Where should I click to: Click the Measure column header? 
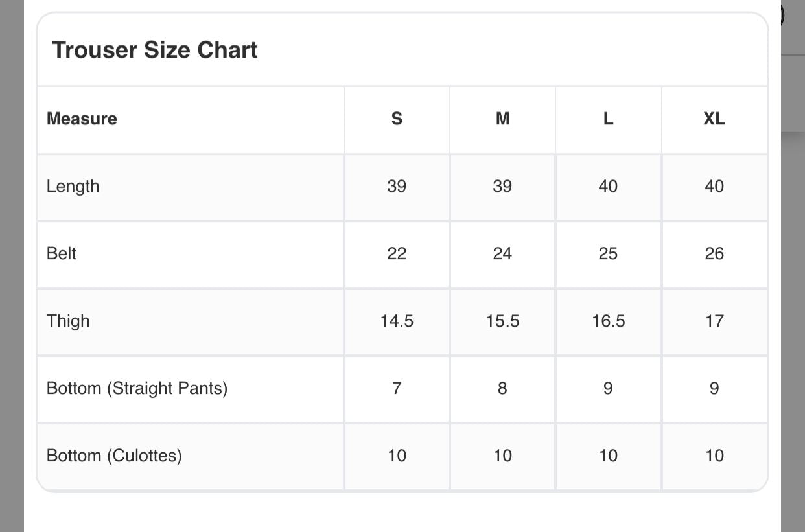pos(82,119)
